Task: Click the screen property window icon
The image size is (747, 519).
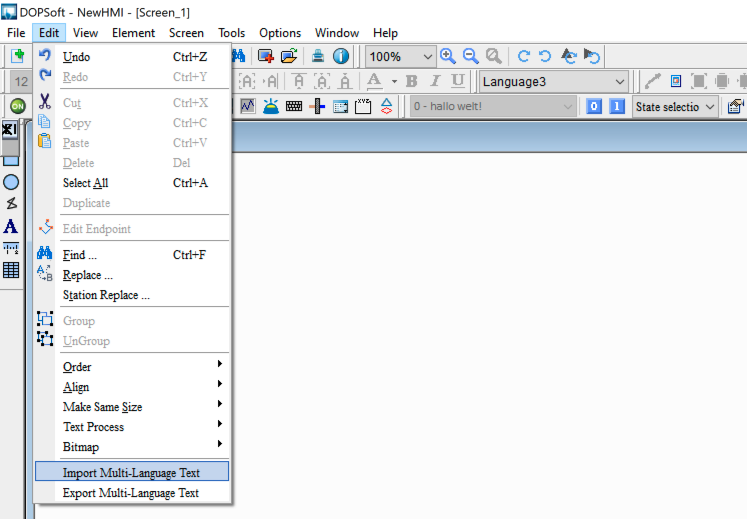Action: 735,106
